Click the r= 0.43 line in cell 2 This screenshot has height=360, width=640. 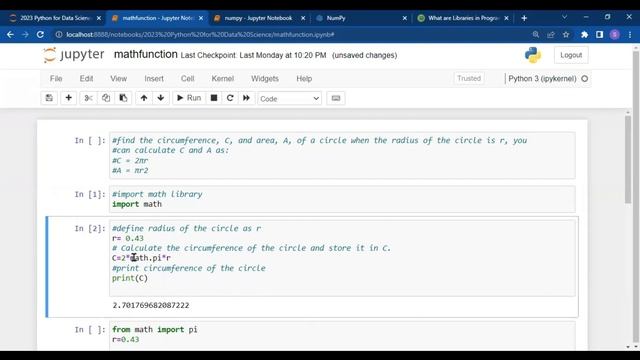pyautogui.click(x=128, y=238)
